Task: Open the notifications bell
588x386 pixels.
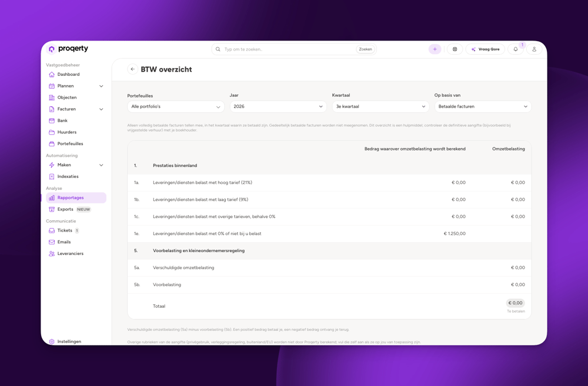Action: pyautogui.click(x=516, y=49)
